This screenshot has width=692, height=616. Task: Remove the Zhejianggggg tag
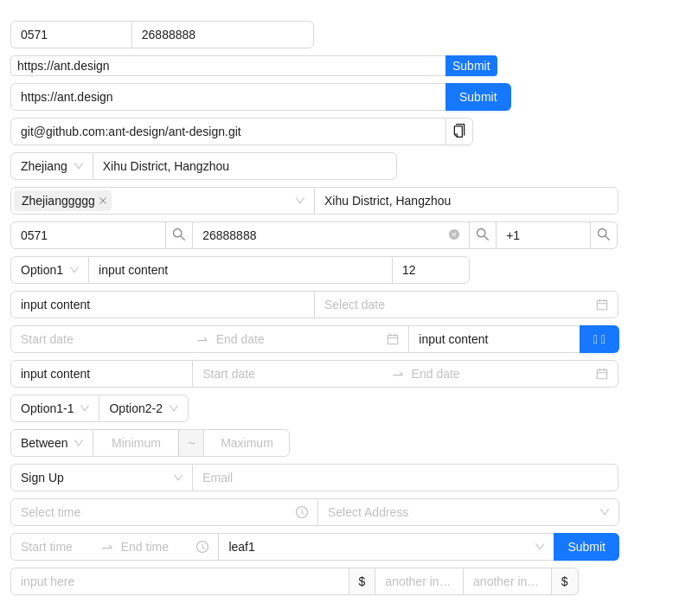(103, 201)
